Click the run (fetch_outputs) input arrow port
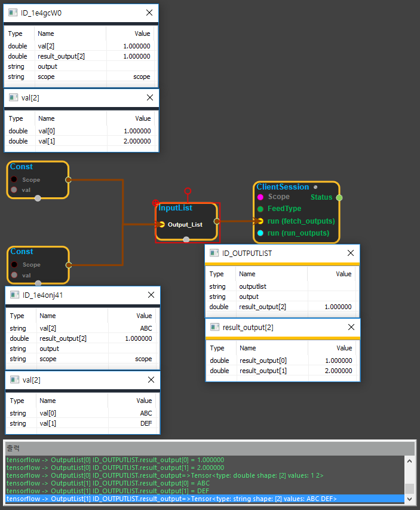The height and width of the screenshot is (510, 420). click(x=260, y=221)
